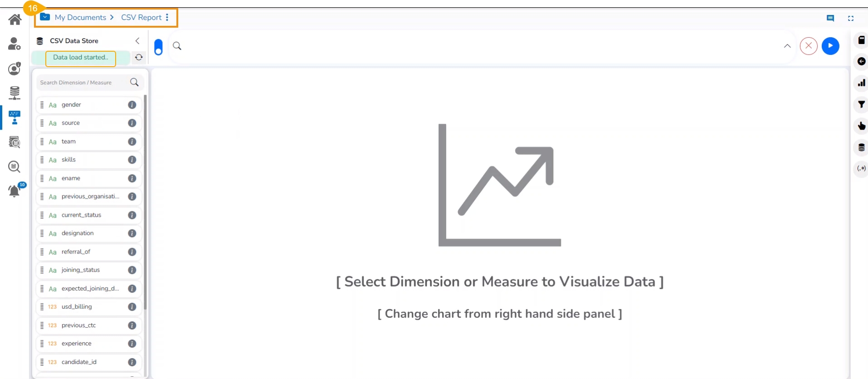Click the save (SD card) icon
This screenshot has width=868, height=379.
coord(861,40)
